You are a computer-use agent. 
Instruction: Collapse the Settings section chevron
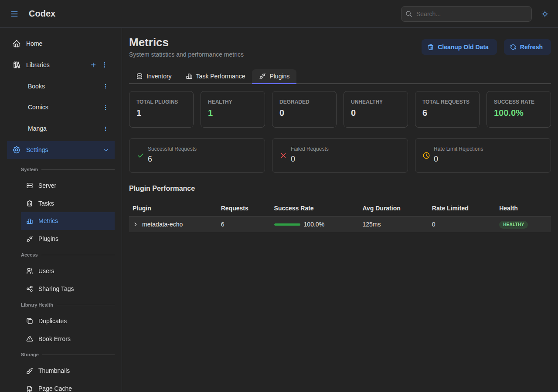[106, 150]
